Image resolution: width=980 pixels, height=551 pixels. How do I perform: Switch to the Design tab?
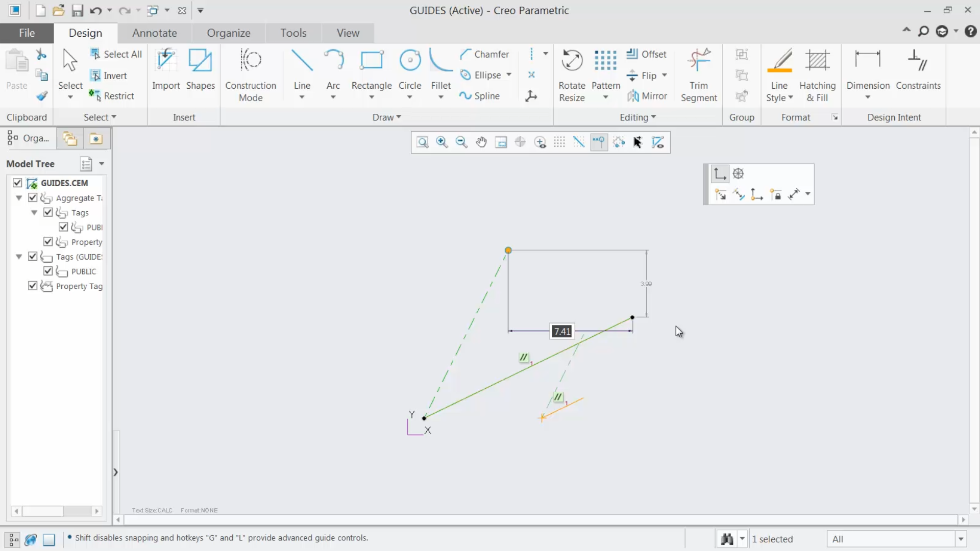pos(85,33)
